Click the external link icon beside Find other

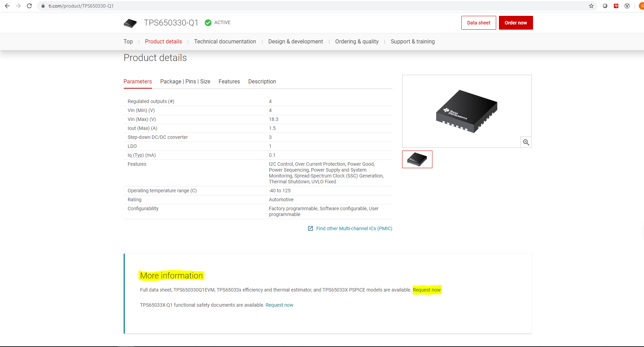click(x=310, y=228)
